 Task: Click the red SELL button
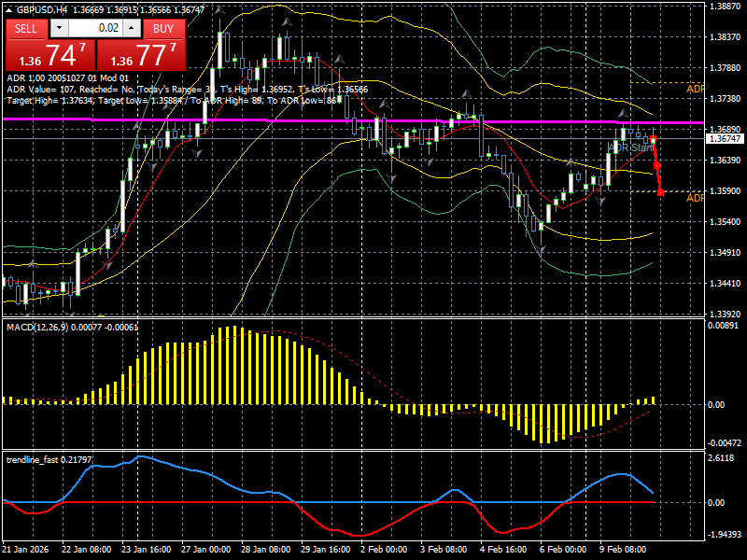point(26,29)
